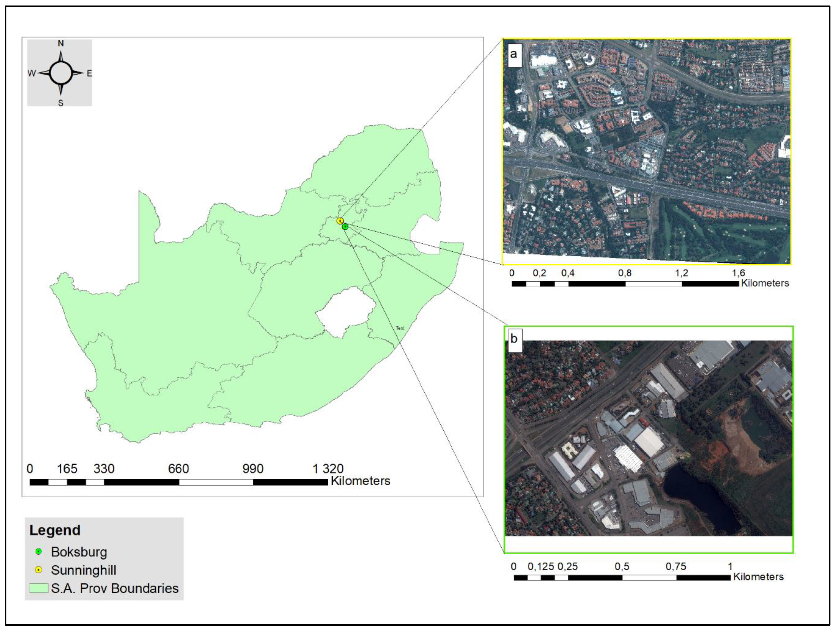Click the 'Boksburg' legend label text

79,552
